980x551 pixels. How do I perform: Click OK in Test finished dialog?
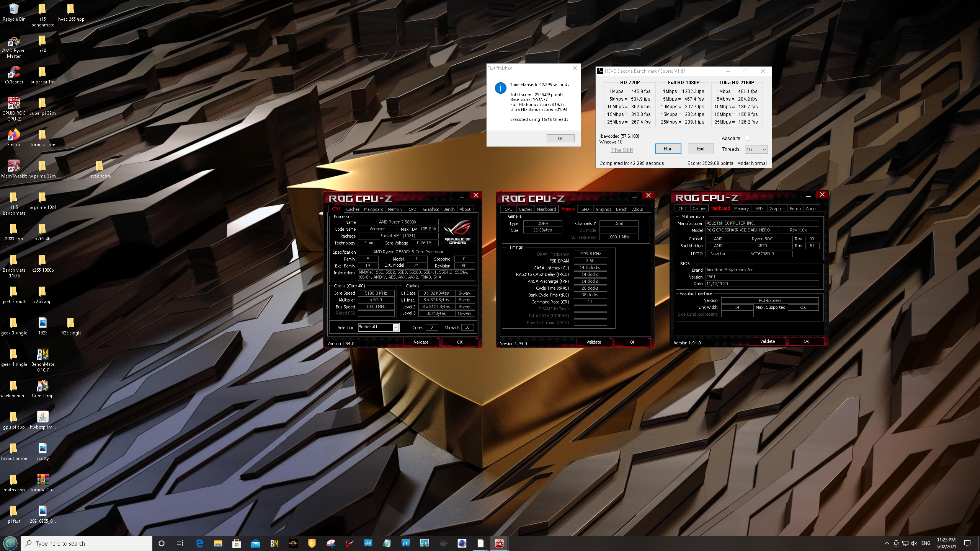[560, 139]
